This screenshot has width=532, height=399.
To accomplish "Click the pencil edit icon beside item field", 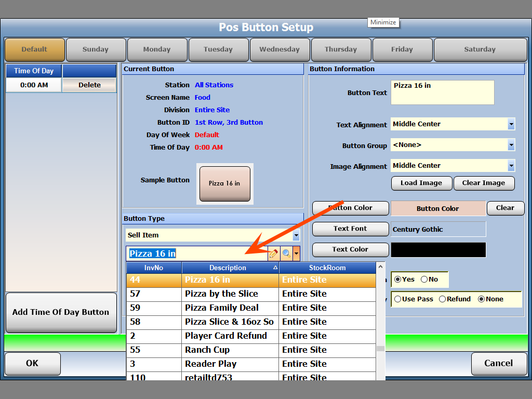I will click(273, 254).
